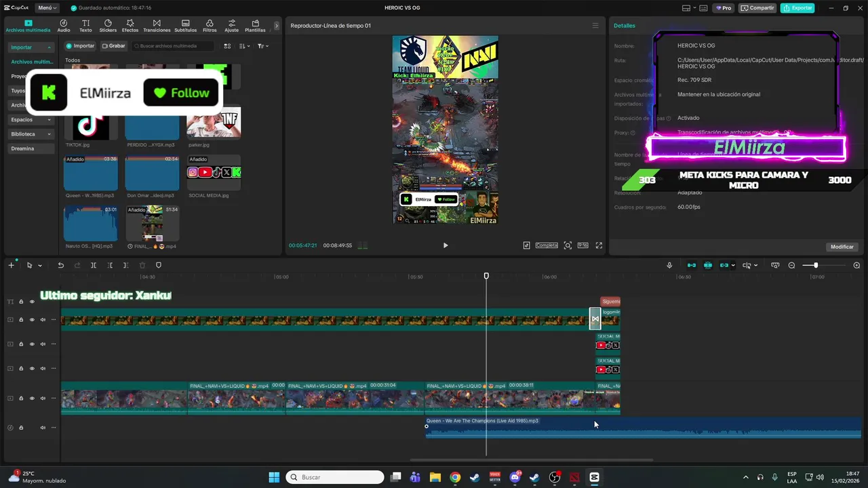868x488 pixels.
Task: Open the media filter dropdown
Action: (x=263, y=46)
